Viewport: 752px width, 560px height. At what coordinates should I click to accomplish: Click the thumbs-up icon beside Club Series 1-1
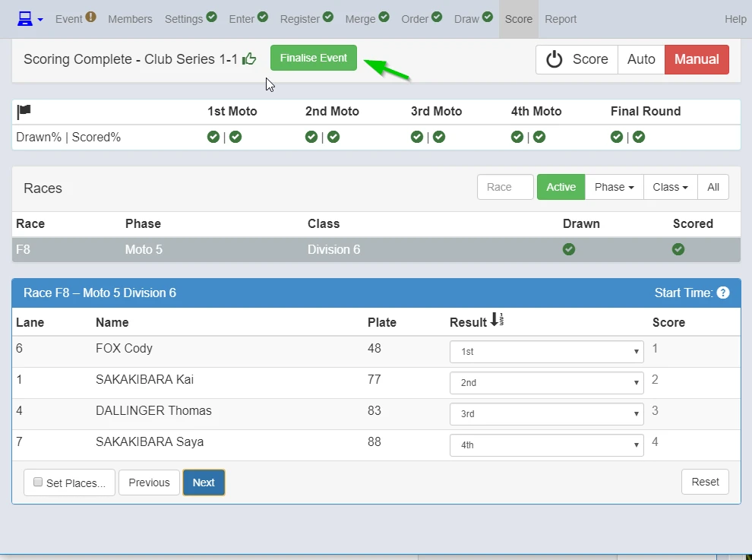[249, 59]
